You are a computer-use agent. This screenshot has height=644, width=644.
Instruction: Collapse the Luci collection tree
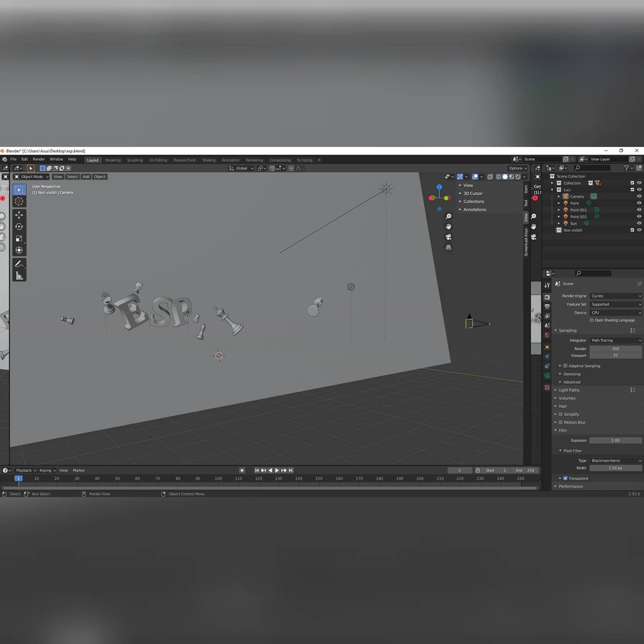pyautogui.click(x=552, y=189)
